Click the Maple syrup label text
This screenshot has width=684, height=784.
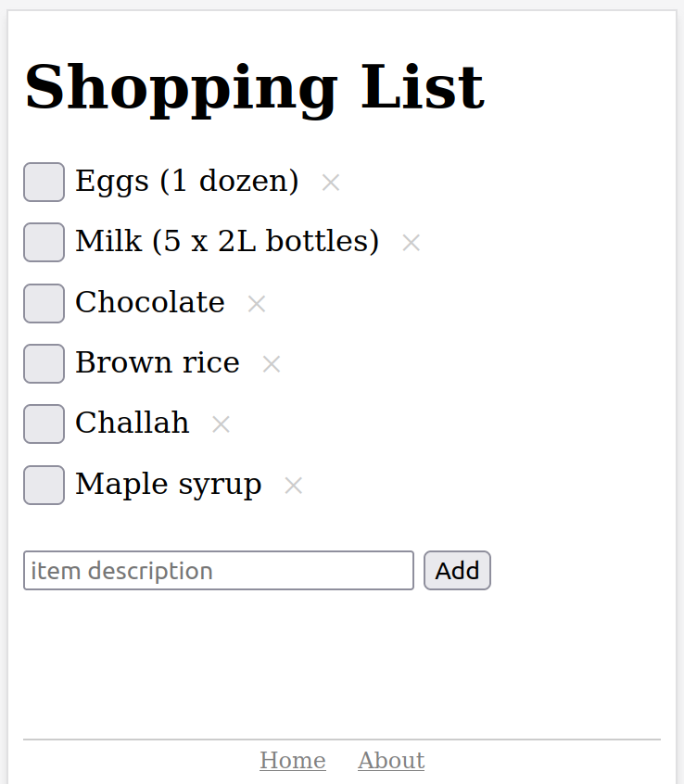(x=168, y=485)
